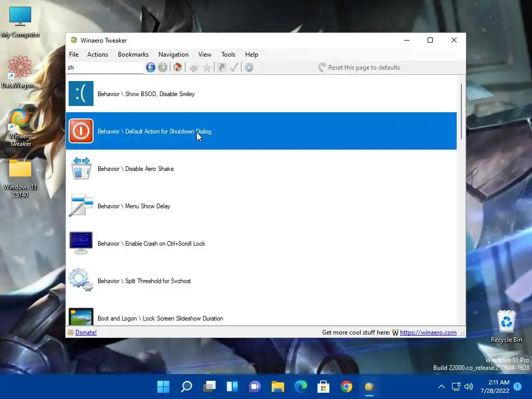Click the Manage bookmarks star icon
The width and height of the screenshot is (532, 399).
207,68
